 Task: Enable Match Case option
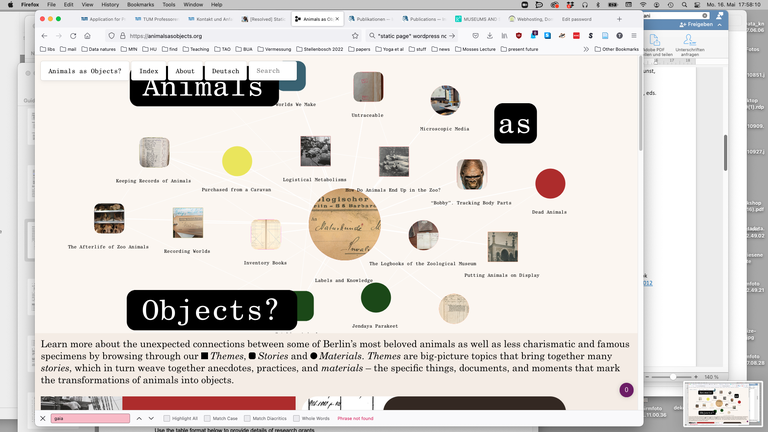[x=207, y=418]
